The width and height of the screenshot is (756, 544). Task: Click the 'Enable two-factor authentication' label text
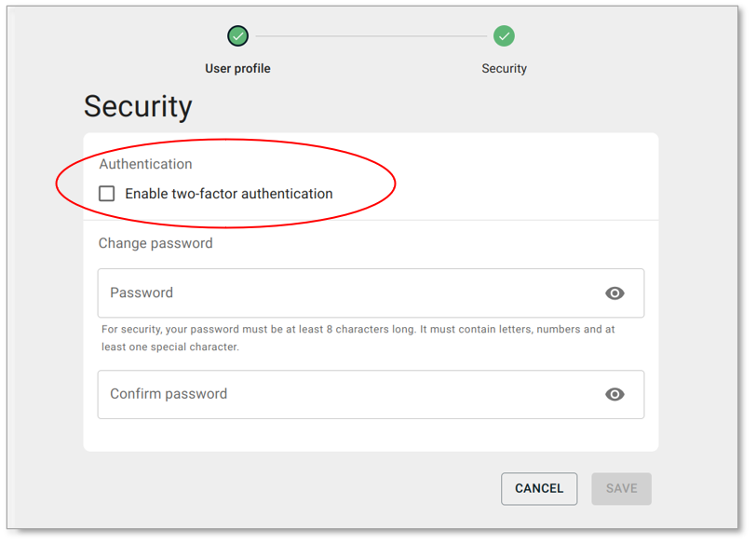228,194
